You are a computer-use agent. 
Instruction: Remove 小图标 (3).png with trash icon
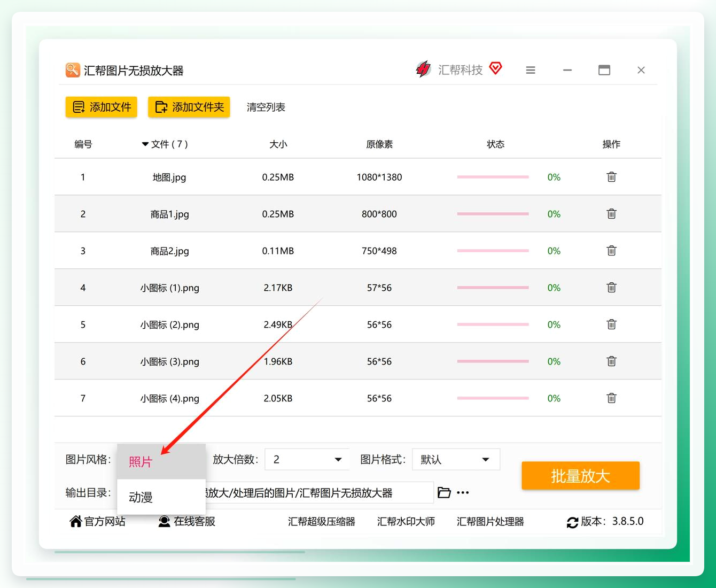(612, 361)
